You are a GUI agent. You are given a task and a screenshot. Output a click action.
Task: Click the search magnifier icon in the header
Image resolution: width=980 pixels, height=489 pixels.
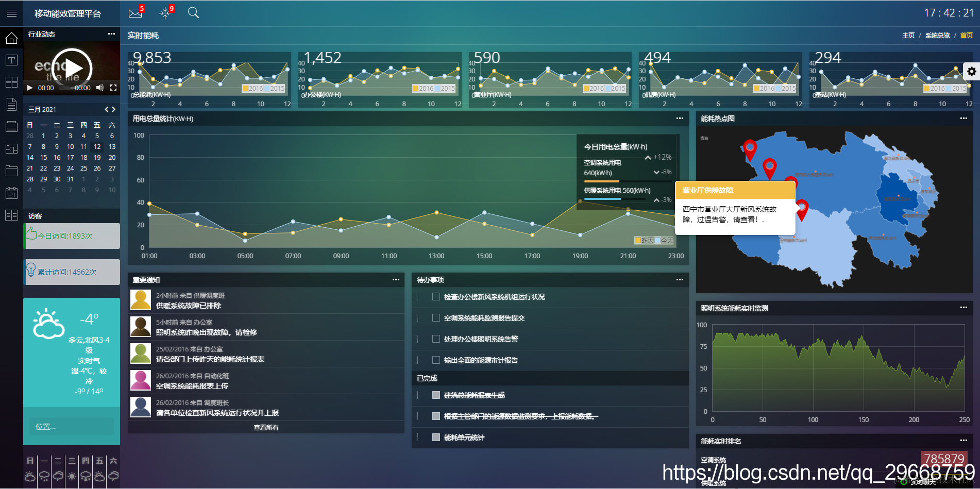click(193, 13)
